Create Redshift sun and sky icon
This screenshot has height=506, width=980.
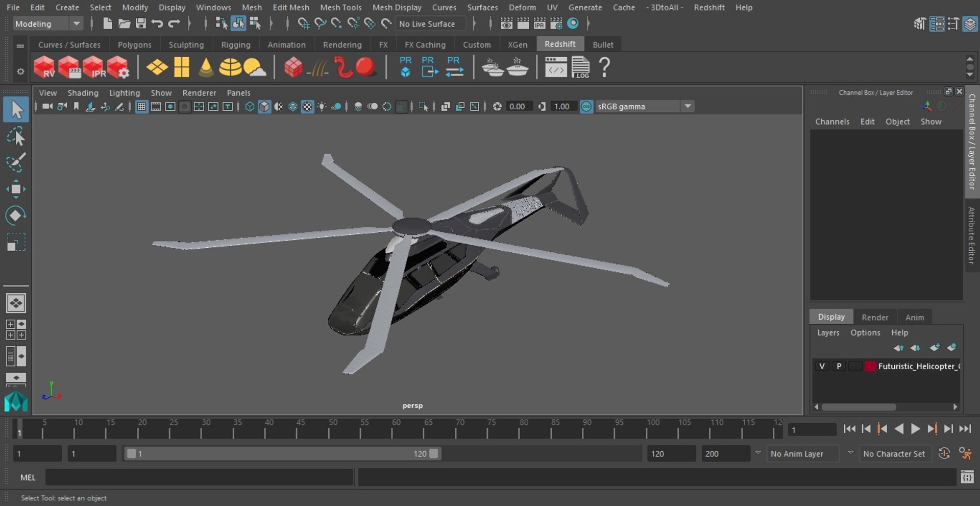(x=255, y=67)
